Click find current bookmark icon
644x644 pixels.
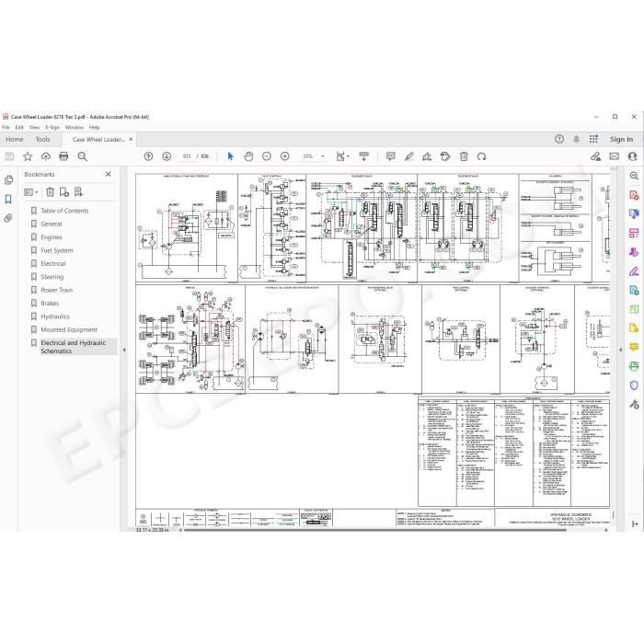pyautogui.click(x=78, y=191)
